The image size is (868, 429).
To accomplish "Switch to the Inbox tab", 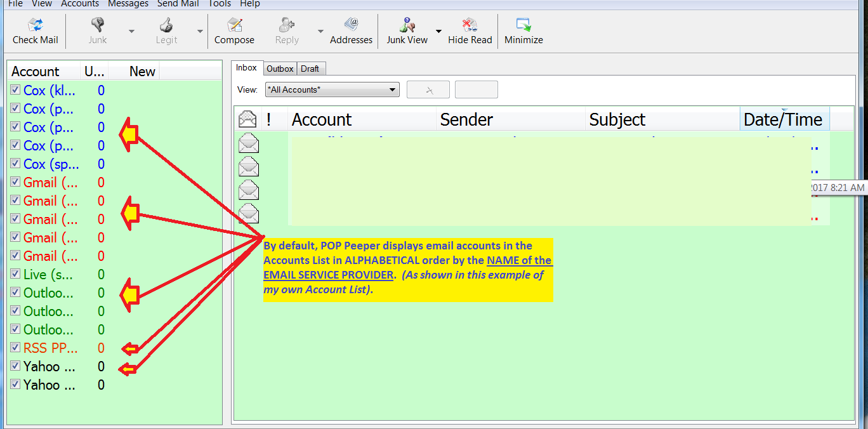I will coord(247,68).
